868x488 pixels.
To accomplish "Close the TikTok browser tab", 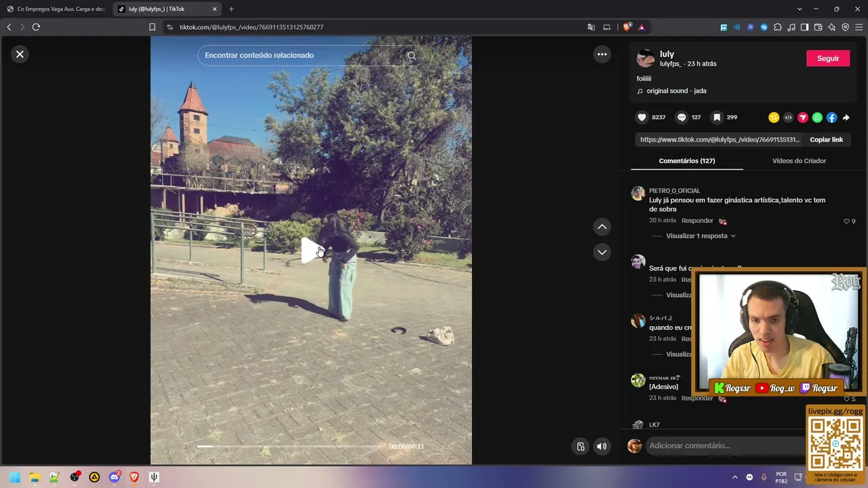I will click(214, 9).
